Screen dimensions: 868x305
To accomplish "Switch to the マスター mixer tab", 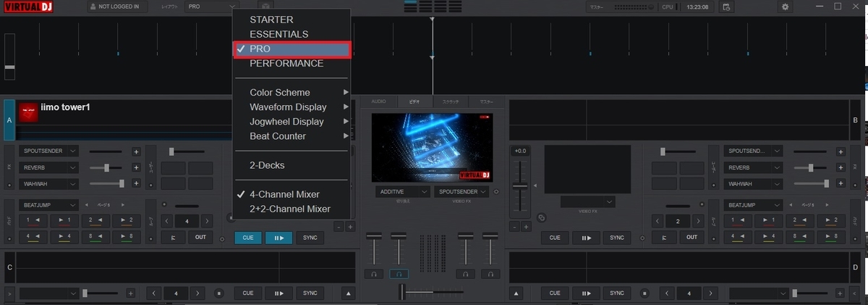I will [x=487, y=101].
